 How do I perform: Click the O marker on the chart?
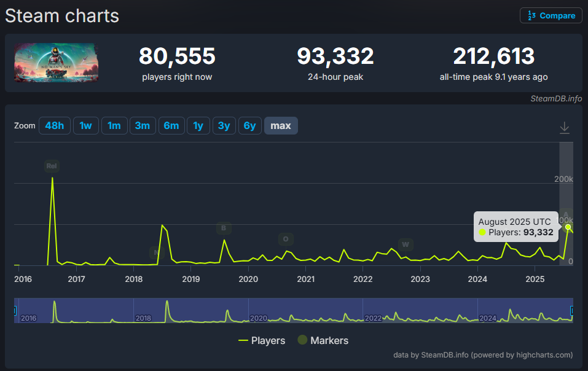pyautogui.click(x=286, y=239)
